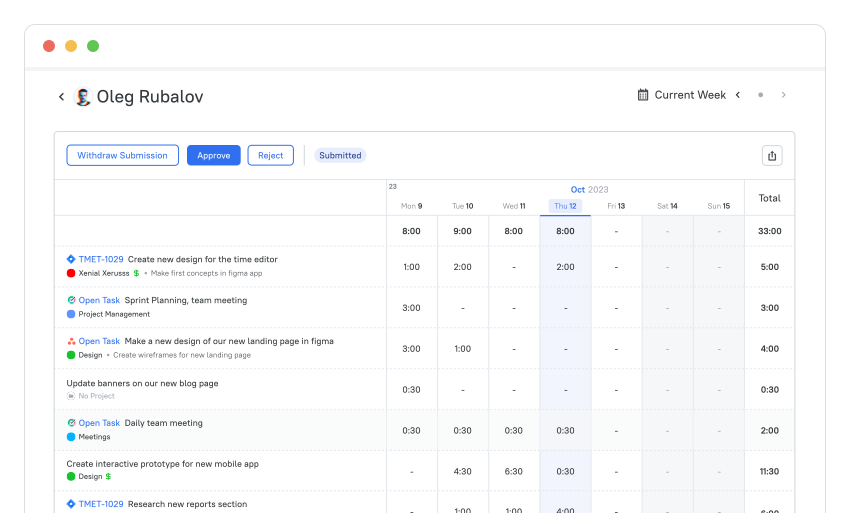The height and width of the screenshot is (513, 850).
Task: Click the Total column header
Action: tap(769, 198)
